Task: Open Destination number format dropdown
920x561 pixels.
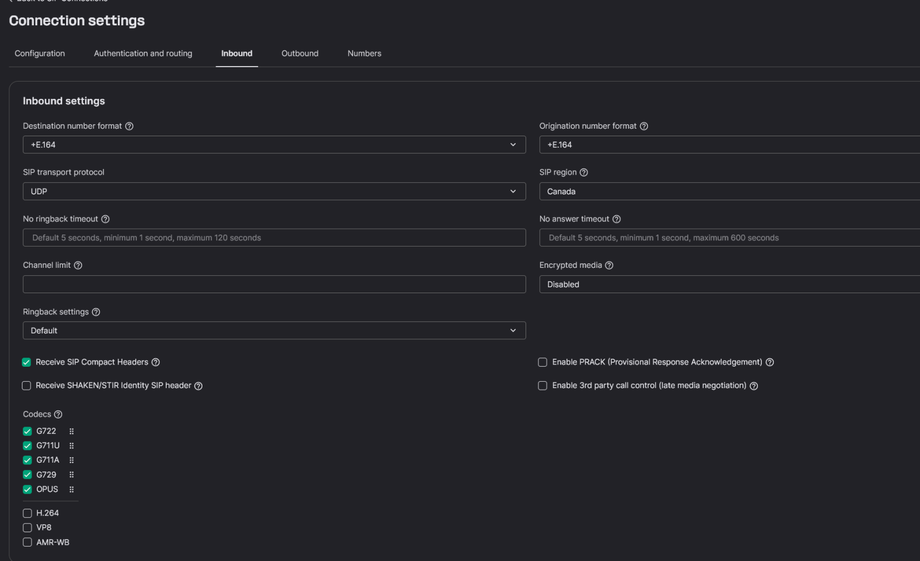Action: click(274, 145)
